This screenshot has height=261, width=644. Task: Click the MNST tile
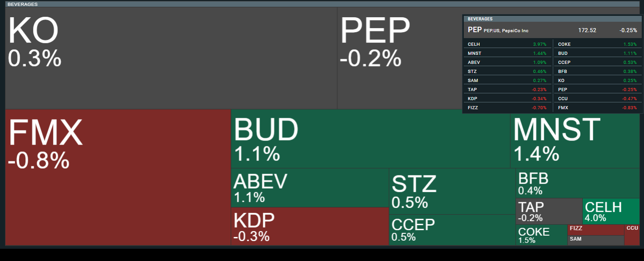[575, 139]
